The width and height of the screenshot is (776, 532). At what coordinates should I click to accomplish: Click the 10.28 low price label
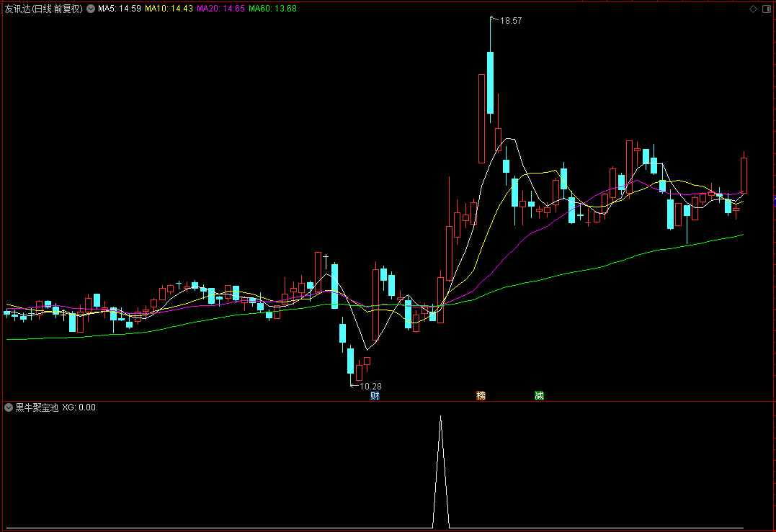370,386
